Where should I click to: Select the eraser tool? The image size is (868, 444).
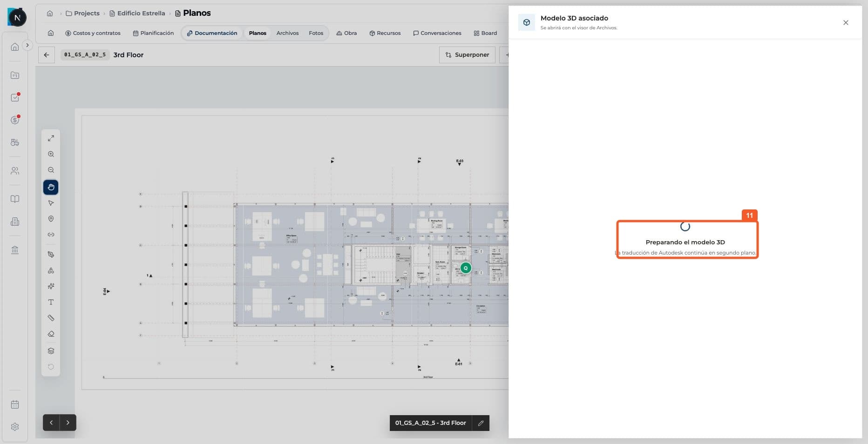pyautogui.click(x=51, y=334)
